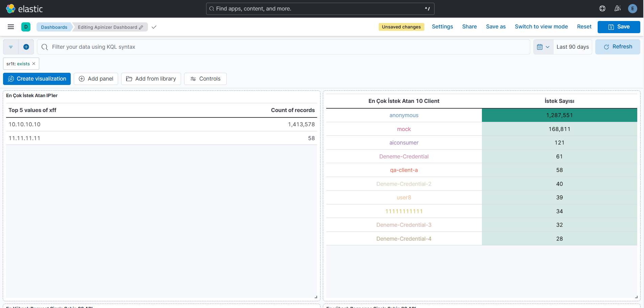Open dashboard Settings

tap(442, 27)
